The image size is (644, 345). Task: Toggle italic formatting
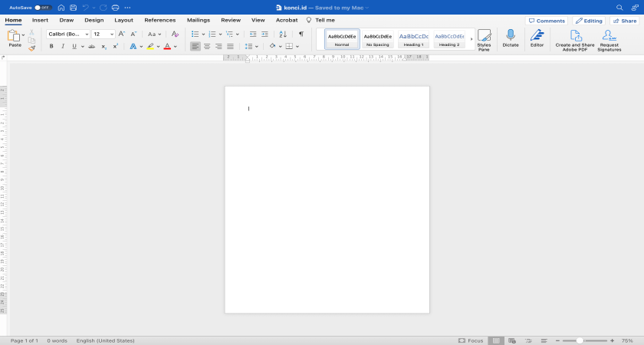point(62,46)
